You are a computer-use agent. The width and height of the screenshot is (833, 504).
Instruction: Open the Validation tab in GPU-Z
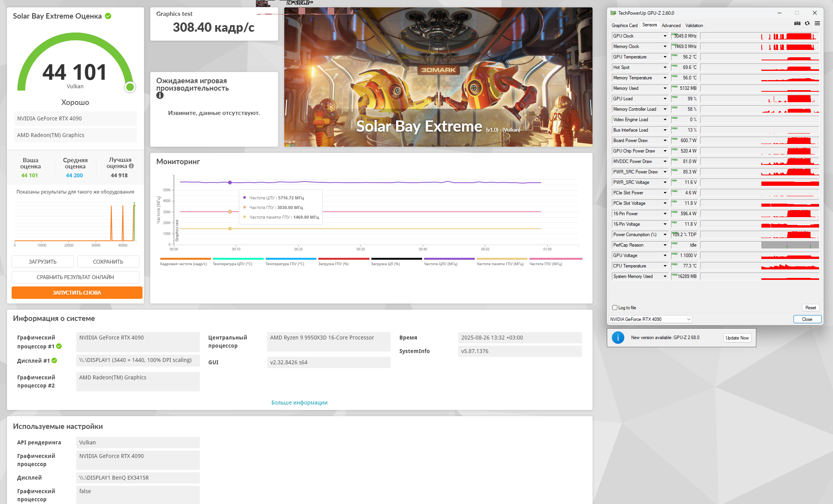click(694, 26)
